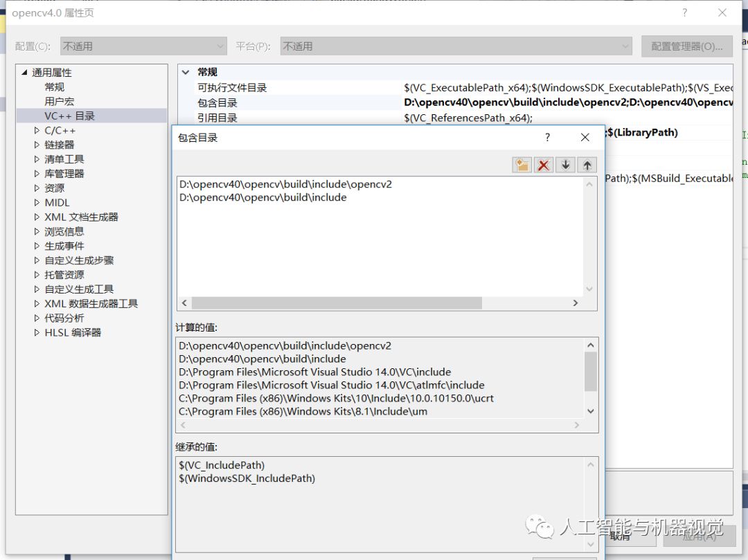
Task: Expand XML 文档生成器 tree node
Action: (37, 217)
